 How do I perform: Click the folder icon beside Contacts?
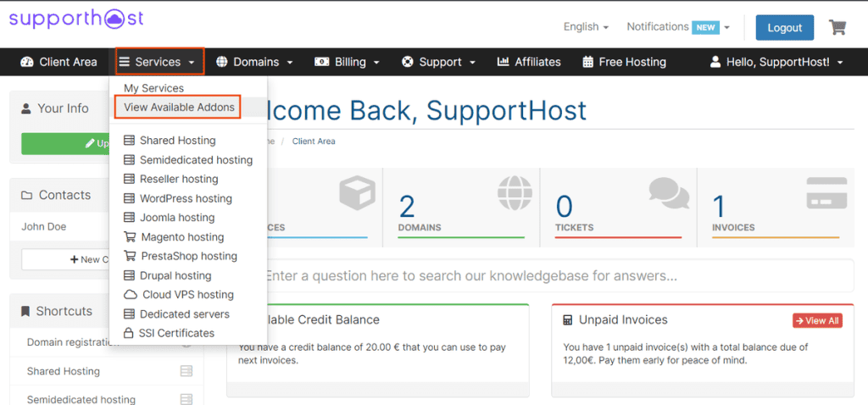[x=26, y=196]
